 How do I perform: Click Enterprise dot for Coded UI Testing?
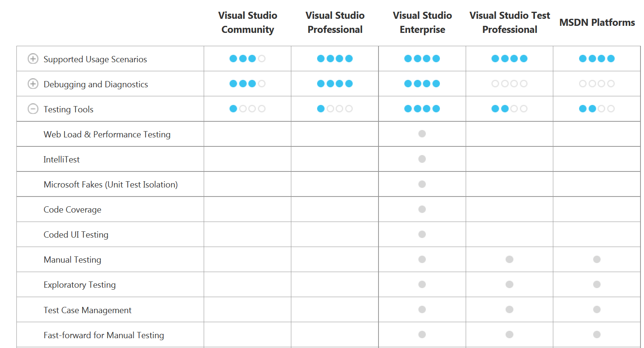(x=422, y=234)
